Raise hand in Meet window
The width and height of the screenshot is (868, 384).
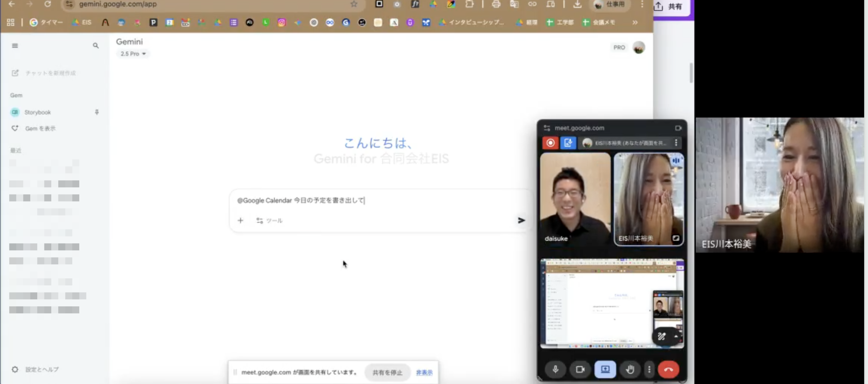click(630, 369)
